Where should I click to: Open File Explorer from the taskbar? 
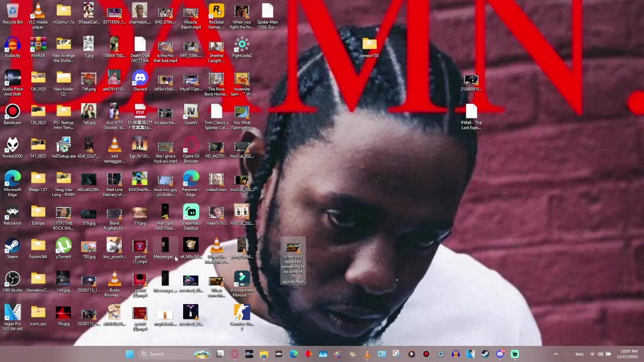click(264, 354)
